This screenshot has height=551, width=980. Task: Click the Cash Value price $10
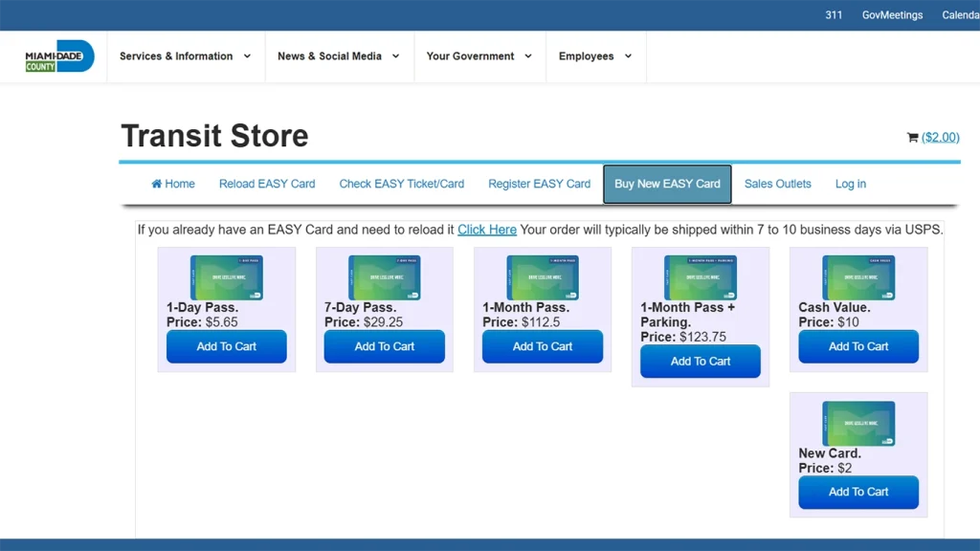[x=848, y=322]
